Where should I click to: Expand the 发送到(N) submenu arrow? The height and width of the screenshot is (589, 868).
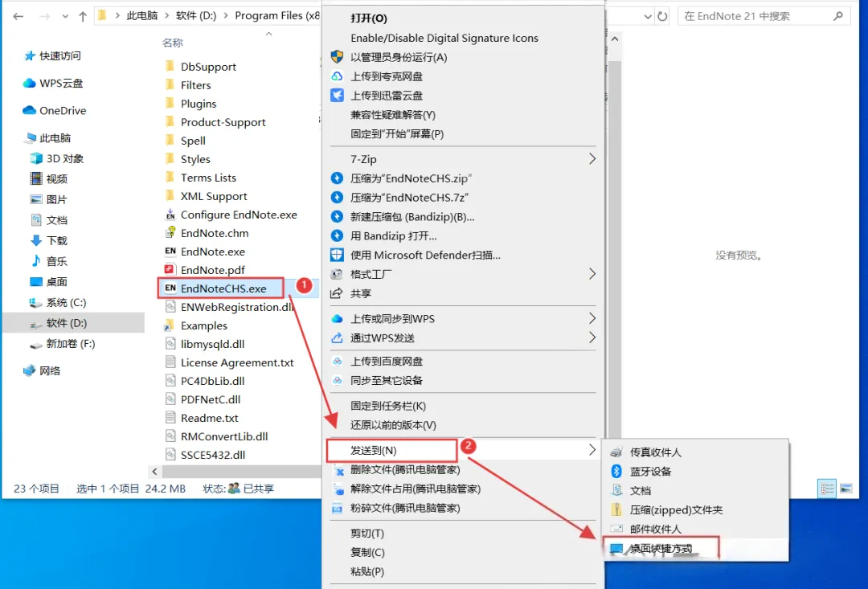(592, 450)
